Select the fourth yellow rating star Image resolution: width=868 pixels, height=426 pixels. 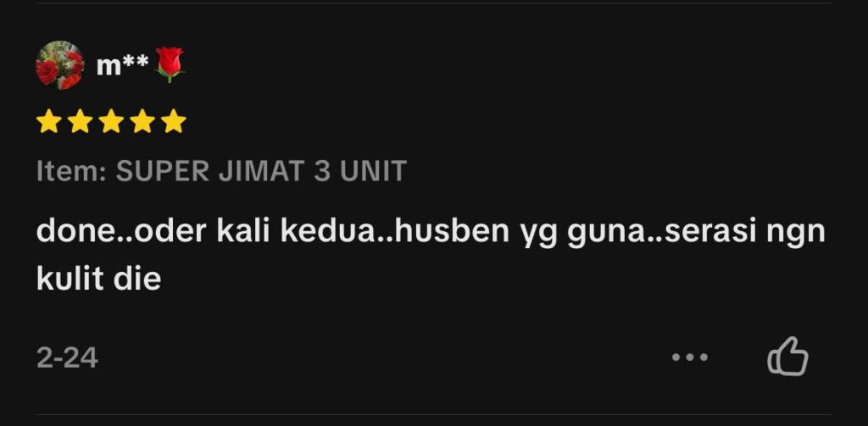coord(142,121)
